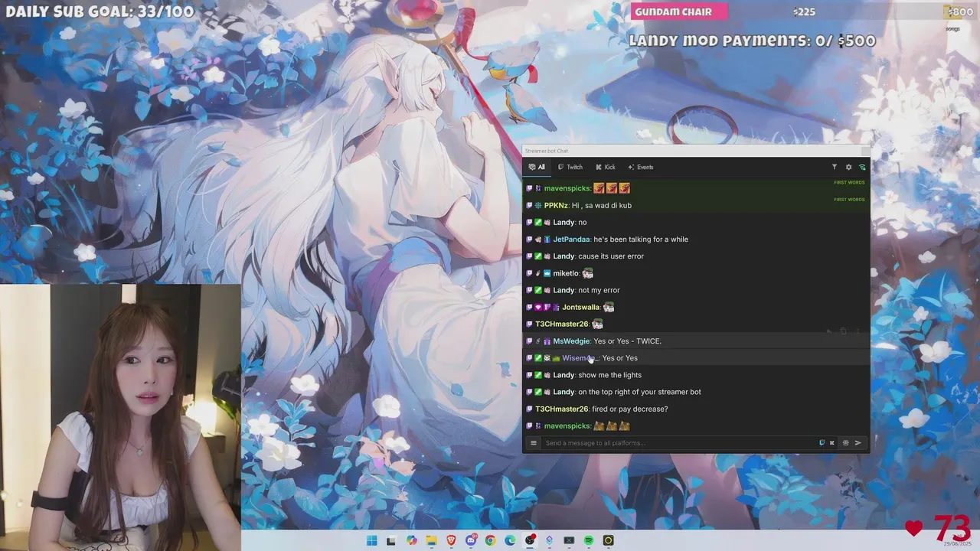Click mavenspicks name on the top message
Image resolution: width=980 pixels, height=551 pixels.
(567, 188)
